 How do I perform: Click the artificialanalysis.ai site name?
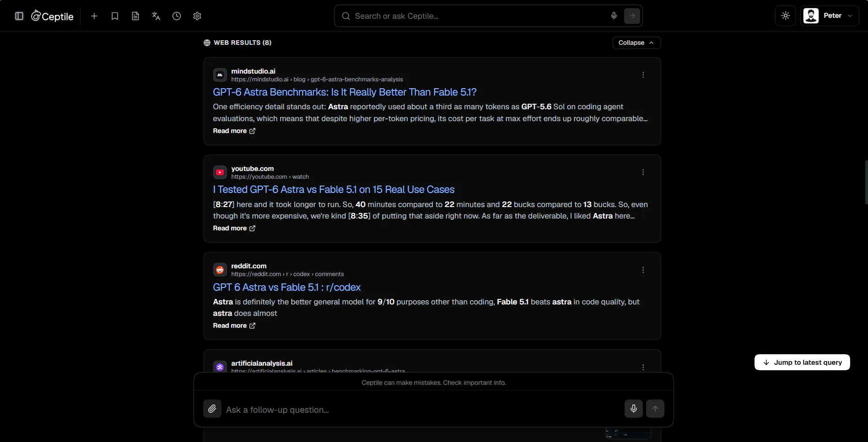tap(262, 363)
